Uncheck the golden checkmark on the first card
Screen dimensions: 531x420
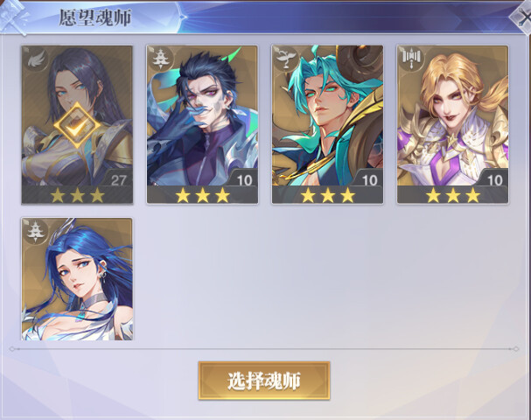pos(77,125)
